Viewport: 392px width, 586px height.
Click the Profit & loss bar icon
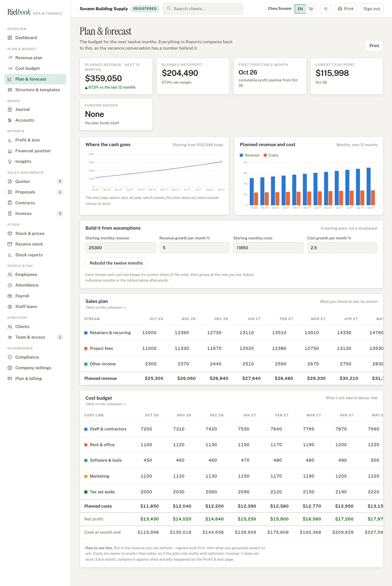10,140
